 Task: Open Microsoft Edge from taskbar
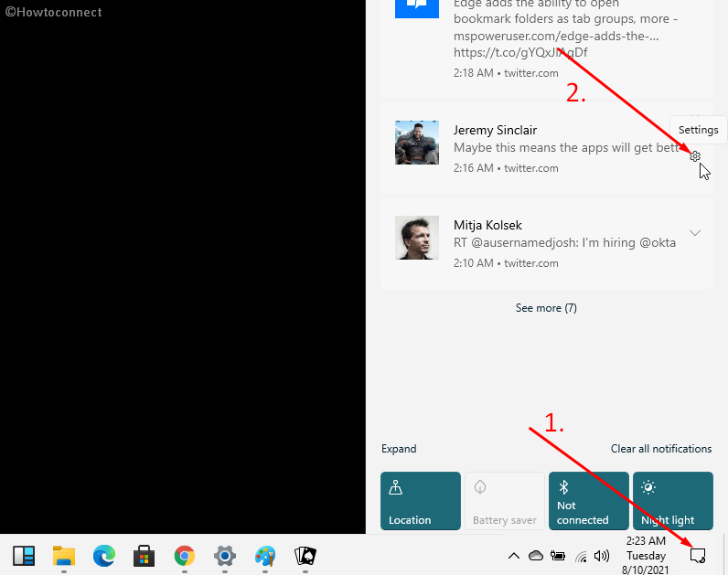click(104, 556)
